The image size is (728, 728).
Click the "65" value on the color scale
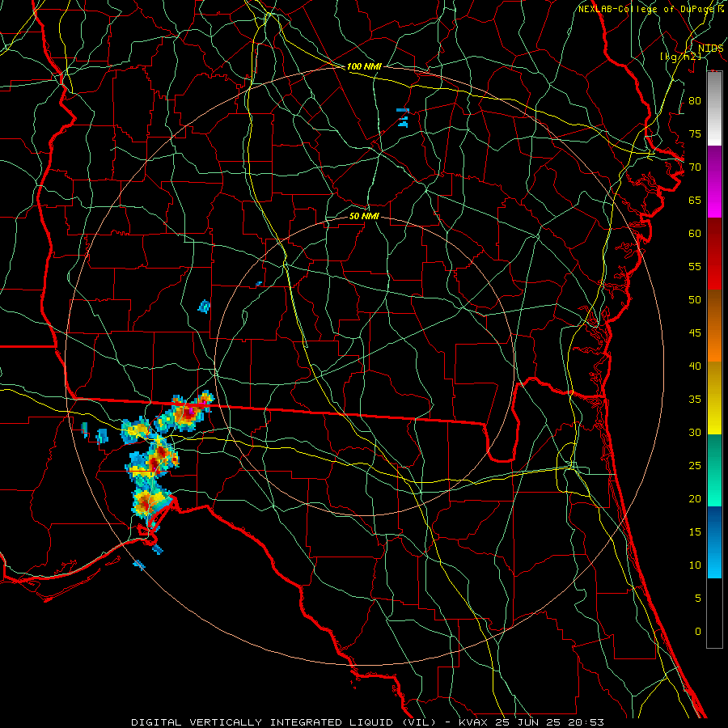point(695,200)
